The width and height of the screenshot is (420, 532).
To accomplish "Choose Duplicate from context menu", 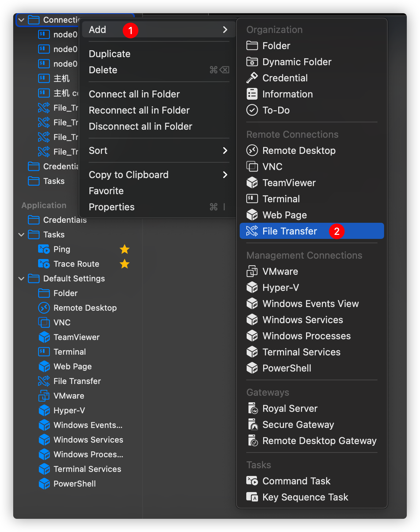I will click(110, 54).
